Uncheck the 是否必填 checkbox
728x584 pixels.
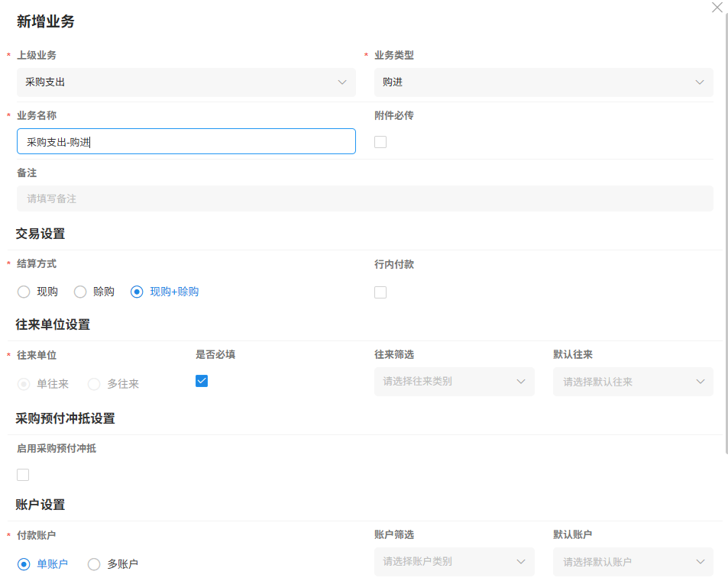201,380
